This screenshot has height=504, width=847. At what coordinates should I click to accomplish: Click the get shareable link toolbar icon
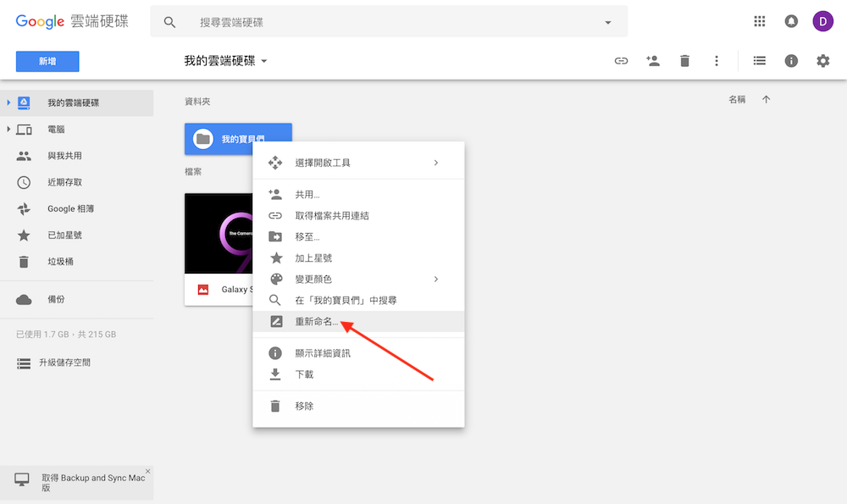pyautogui.click(x=621, y=60)
